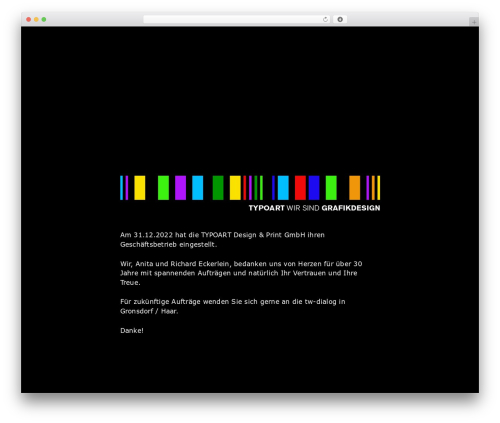500x423 pixels.
Task: Click the red block in the logo bar
Action: (x=300, y=188)
